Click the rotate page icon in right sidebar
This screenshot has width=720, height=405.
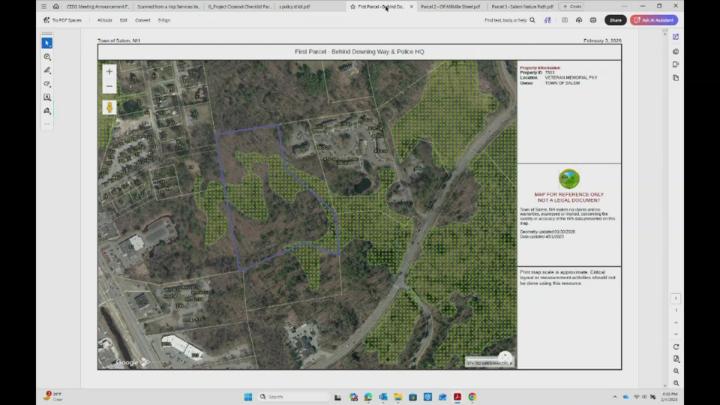click(x=677, y=345)
